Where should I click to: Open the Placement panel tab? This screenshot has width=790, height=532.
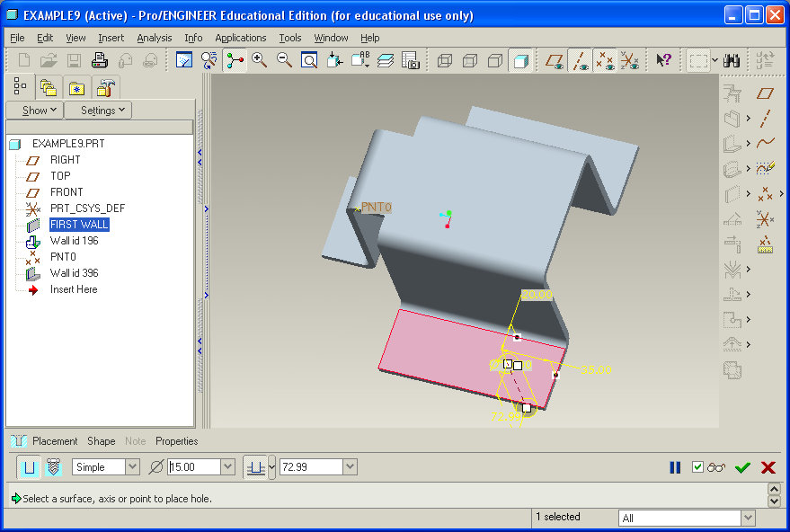pyautogui.click(x=54, y=441)
